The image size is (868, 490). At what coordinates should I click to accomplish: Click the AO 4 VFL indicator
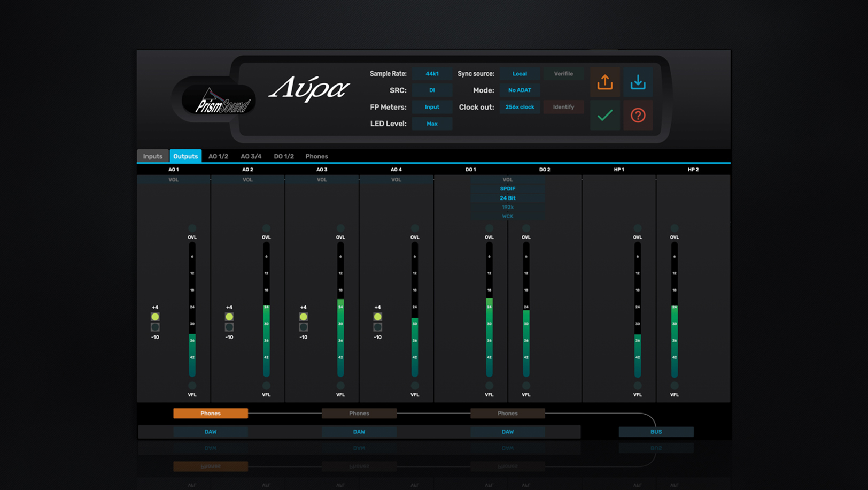click(x=415, y=386)
